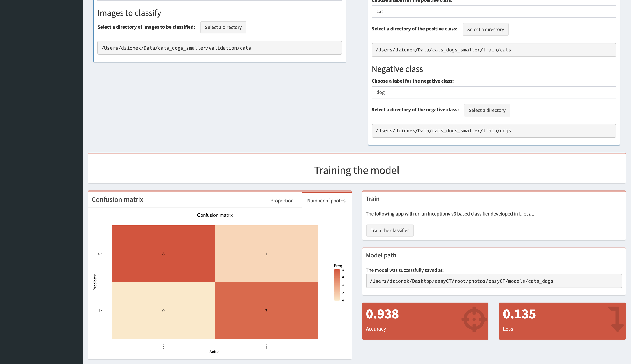Viewport: 631px width, 364px height.
Task: Click the negative class directory path
Action: [493, 130]
